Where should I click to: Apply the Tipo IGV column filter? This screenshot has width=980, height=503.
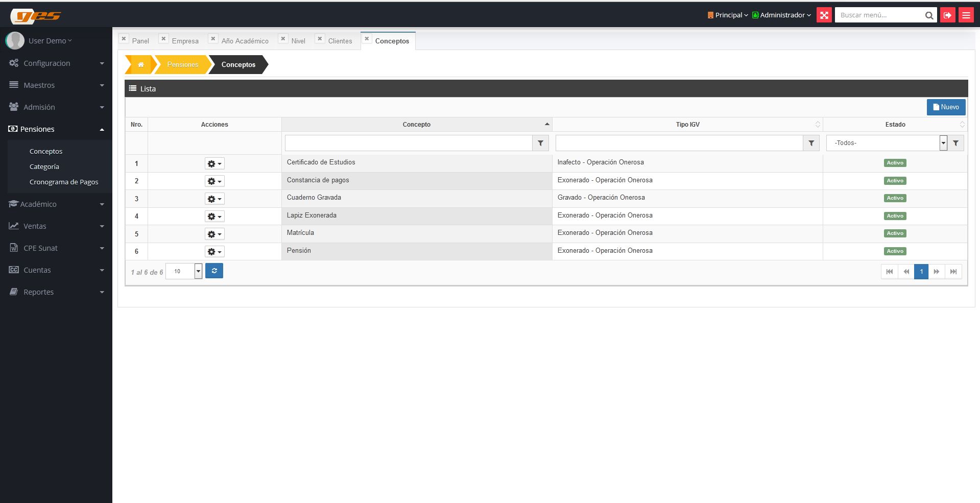click(811, 143)
